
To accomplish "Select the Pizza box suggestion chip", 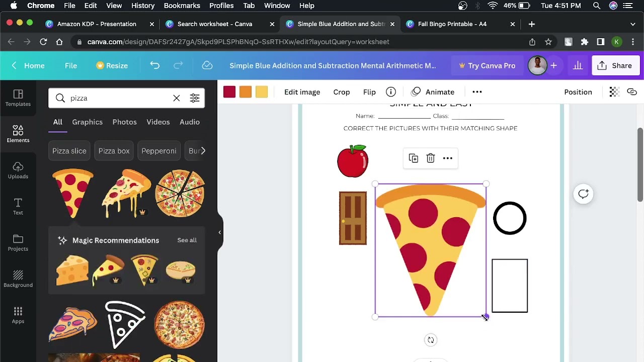I will pos(114,151).
